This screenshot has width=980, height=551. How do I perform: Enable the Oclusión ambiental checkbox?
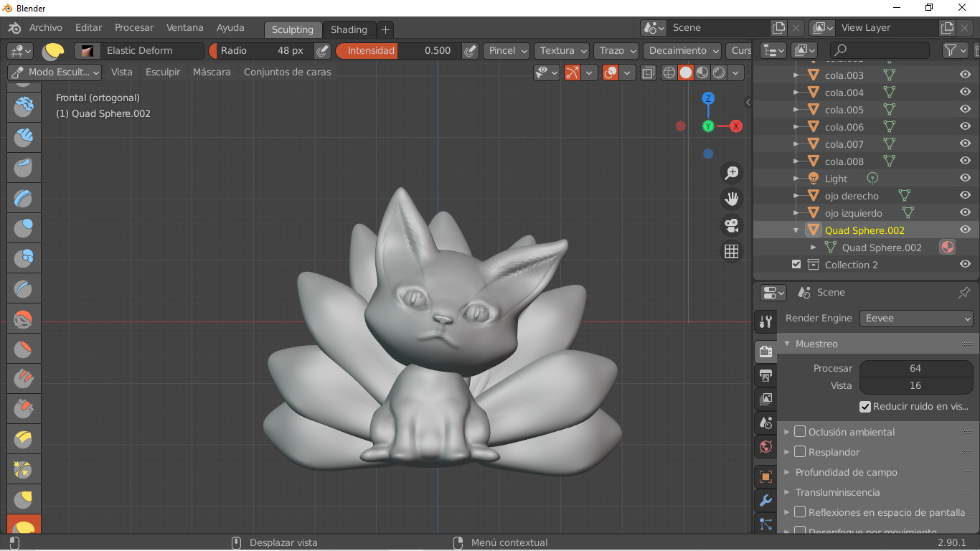coord(800,432)
